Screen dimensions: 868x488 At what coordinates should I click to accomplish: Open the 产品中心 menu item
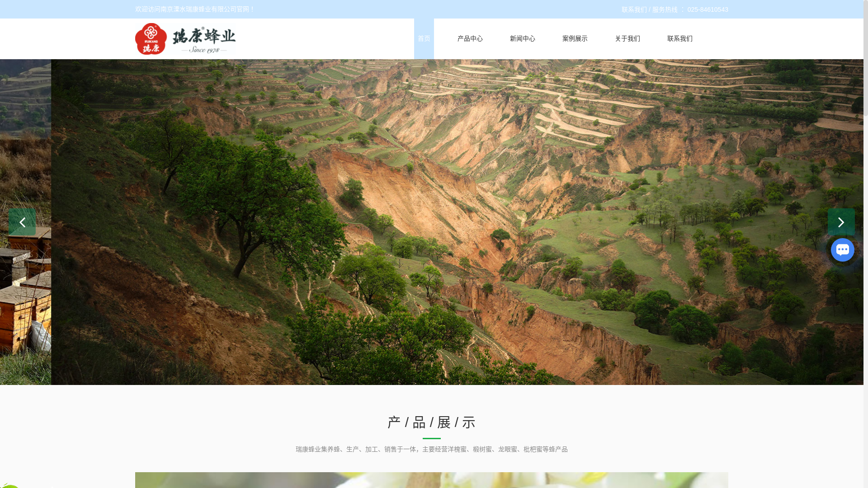tap(470, 39)
